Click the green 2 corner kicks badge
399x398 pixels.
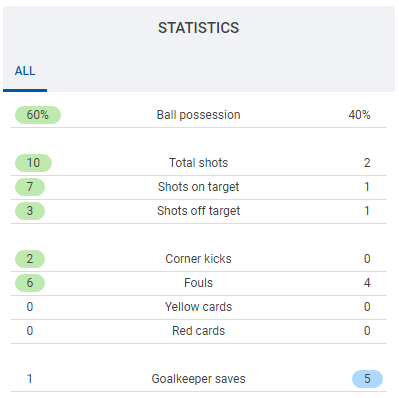[x=30, y=259]
